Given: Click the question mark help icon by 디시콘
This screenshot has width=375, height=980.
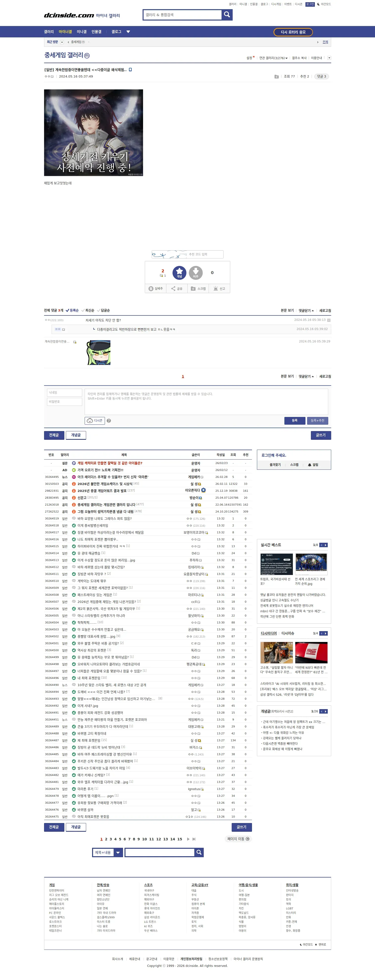Looking at the screenshot, I should 109,421.
